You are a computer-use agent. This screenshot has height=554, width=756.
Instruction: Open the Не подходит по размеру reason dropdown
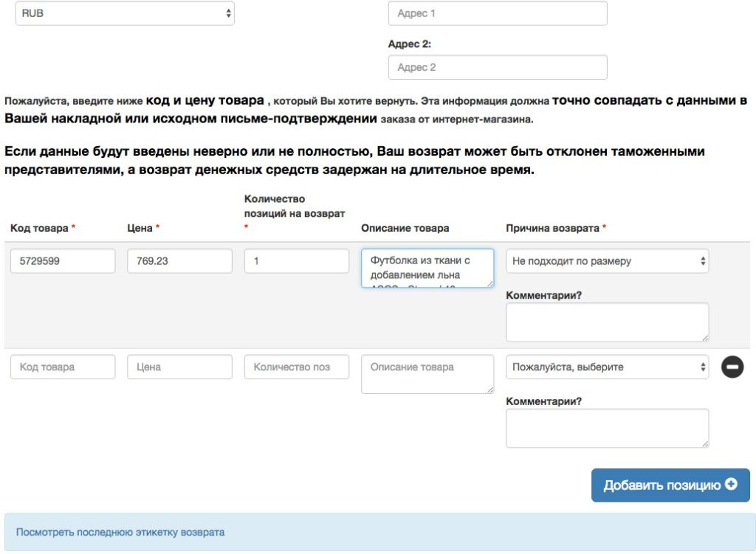(x=608, y=261)
